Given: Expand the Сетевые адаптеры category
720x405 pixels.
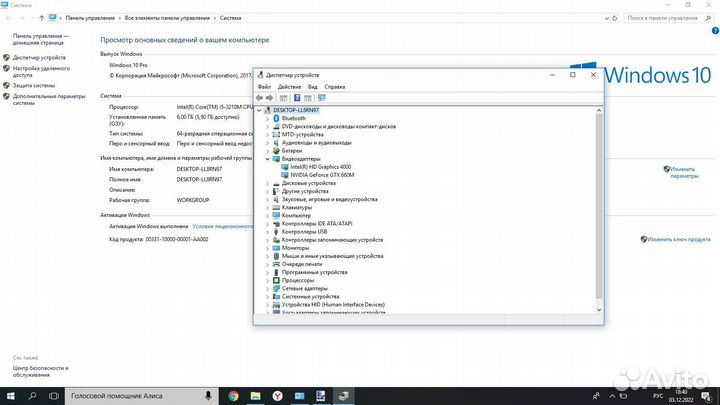Looking at the screenshot, I should pyautogui.click(x=267, y=288).
